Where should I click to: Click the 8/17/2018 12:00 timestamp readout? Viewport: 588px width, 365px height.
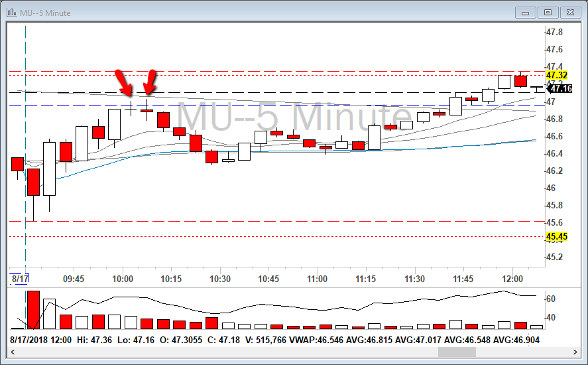click(40, 340)
